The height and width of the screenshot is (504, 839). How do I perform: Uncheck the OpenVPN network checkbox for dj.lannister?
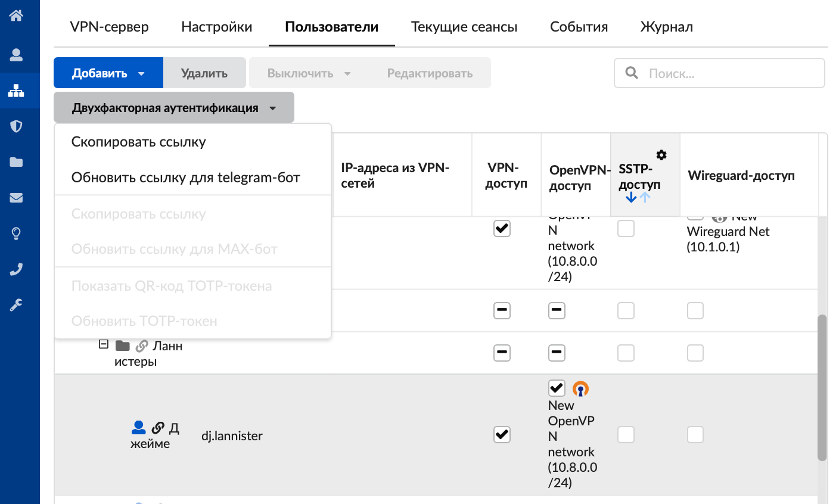(x=557, y=388)
